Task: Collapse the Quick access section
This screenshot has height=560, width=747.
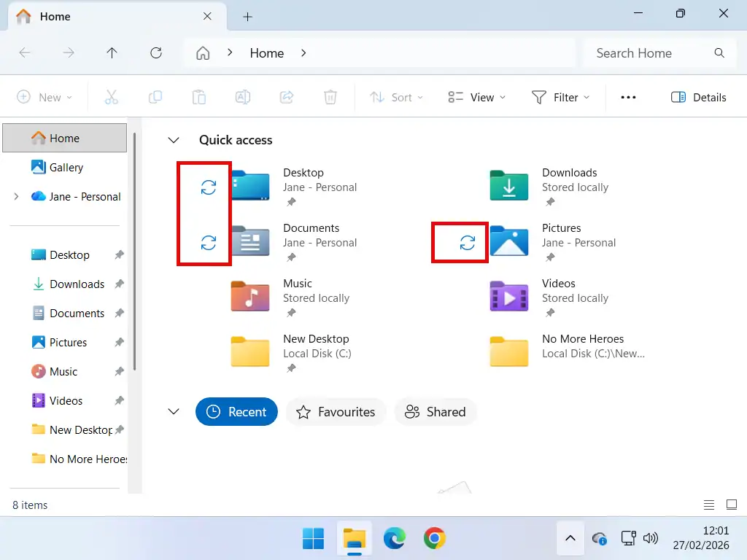Action: 174,140
